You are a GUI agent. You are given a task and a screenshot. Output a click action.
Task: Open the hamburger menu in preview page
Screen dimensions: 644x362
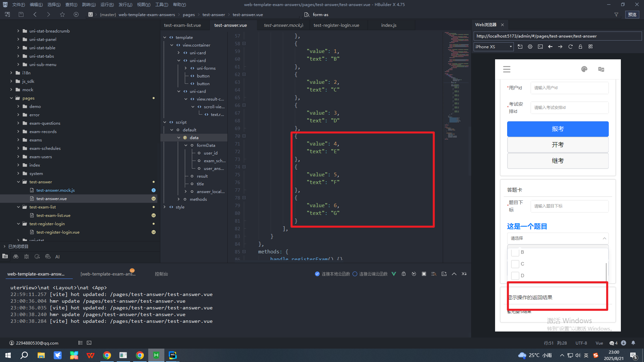click(506, 69)
